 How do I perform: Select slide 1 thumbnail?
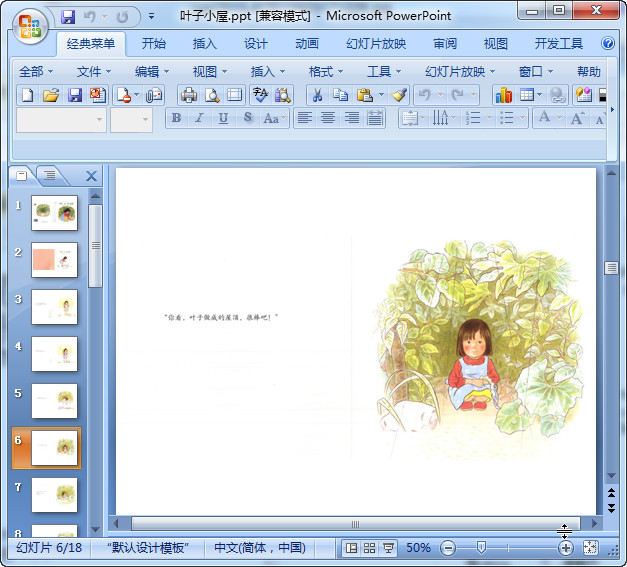(54, 213)
